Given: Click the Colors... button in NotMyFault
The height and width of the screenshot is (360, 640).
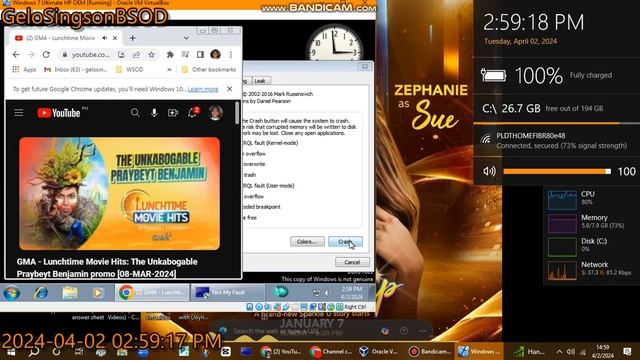Looking at the screenshot, I should tap(307, 242).
